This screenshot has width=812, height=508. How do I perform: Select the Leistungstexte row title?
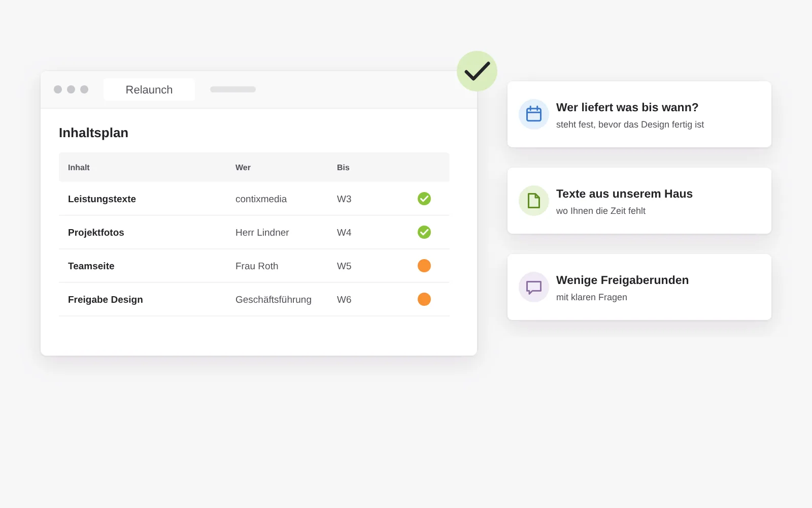click(102, 199)
